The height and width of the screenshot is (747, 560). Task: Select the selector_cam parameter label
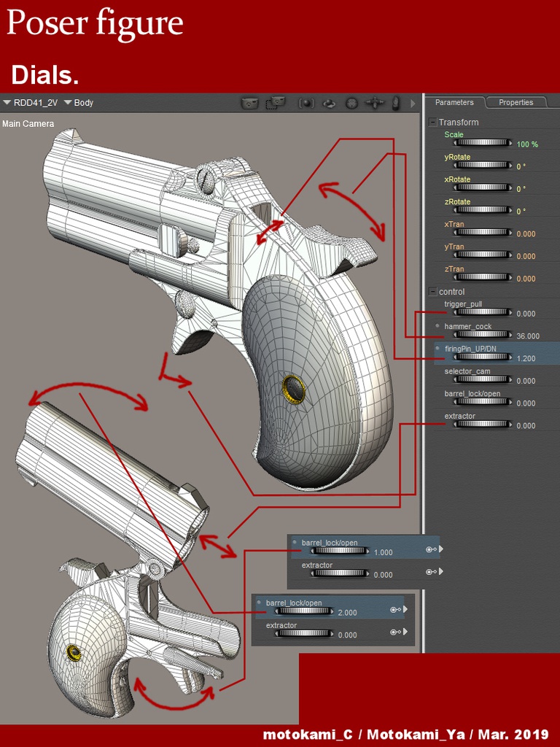(x=467, y=371)
